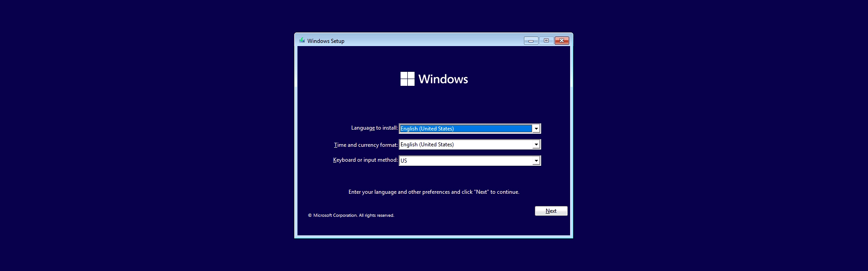The height and width of the screenshot is (271, 868).
Task: Maximize the Windows Setup window
Action: coord(546,41)
